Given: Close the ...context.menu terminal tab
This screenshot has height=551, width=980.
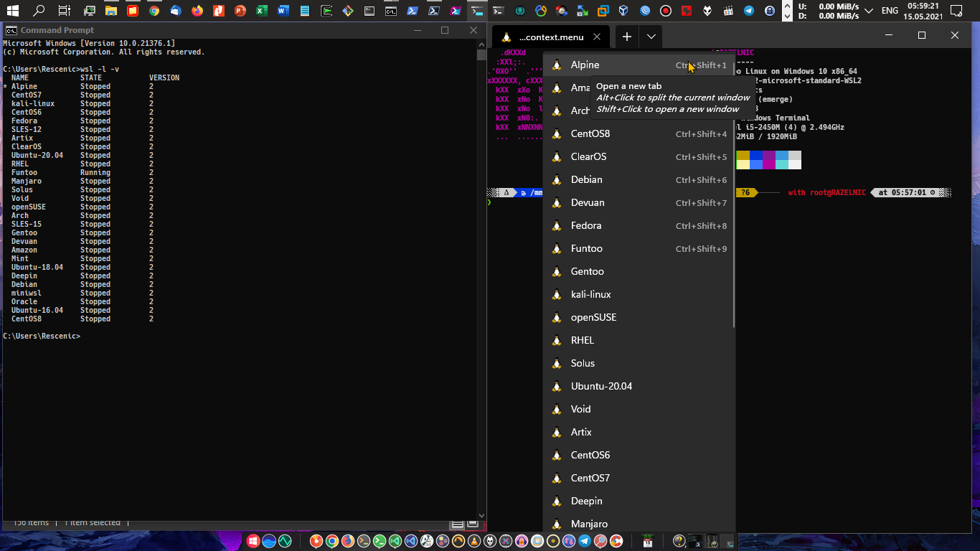Looking at the screenshot, I should (x=597, y=37).
